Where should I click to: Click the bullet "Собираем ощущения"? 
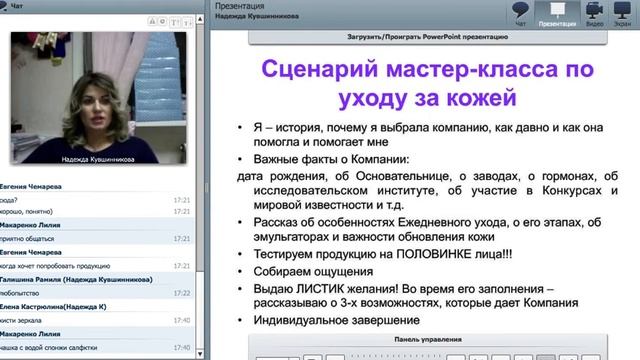tap(313, 271)
